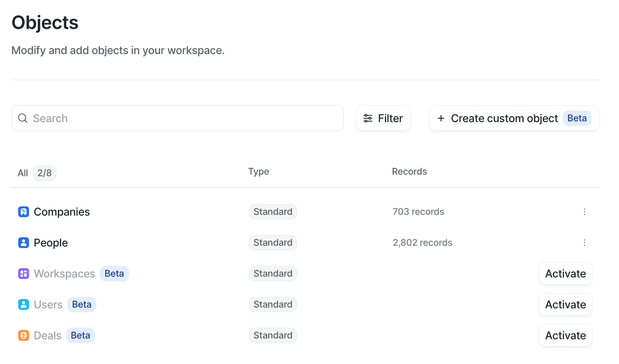
Task: Activate the Deals object
Action: (x=565, y=335)
